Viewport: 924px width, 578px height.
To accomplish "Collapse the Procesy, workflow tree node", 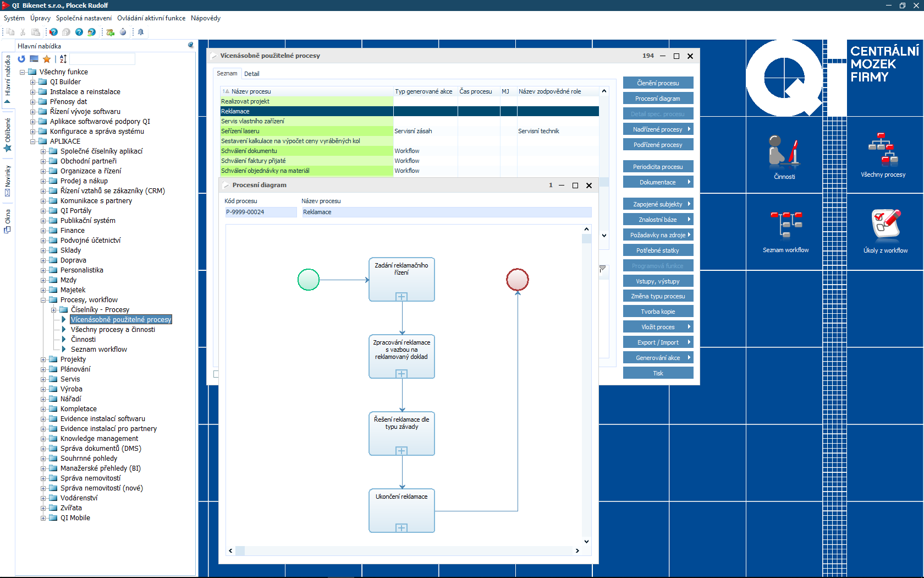I will 43,300.
